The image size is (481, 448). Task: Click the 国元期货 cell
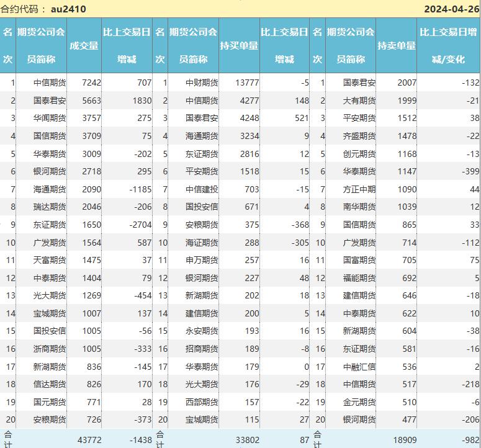coord(50,402)
